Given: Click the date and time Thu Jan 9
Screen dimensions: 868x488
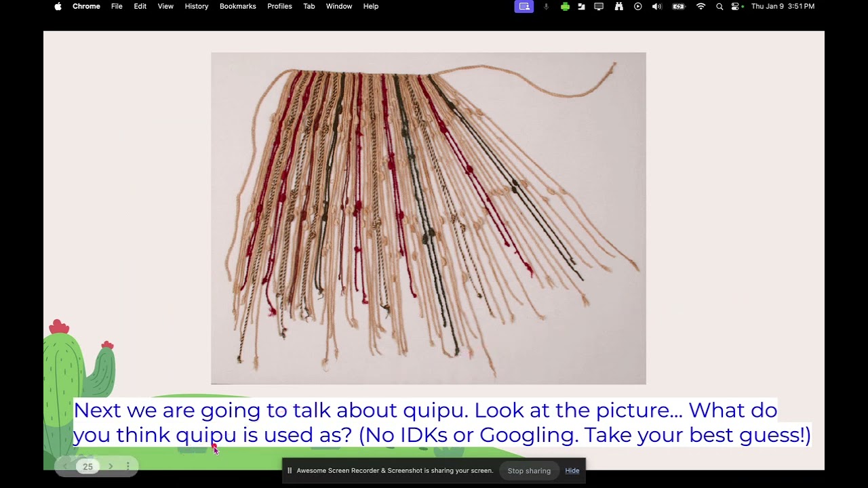Looking at the screenshot, I should coord(783,6).
